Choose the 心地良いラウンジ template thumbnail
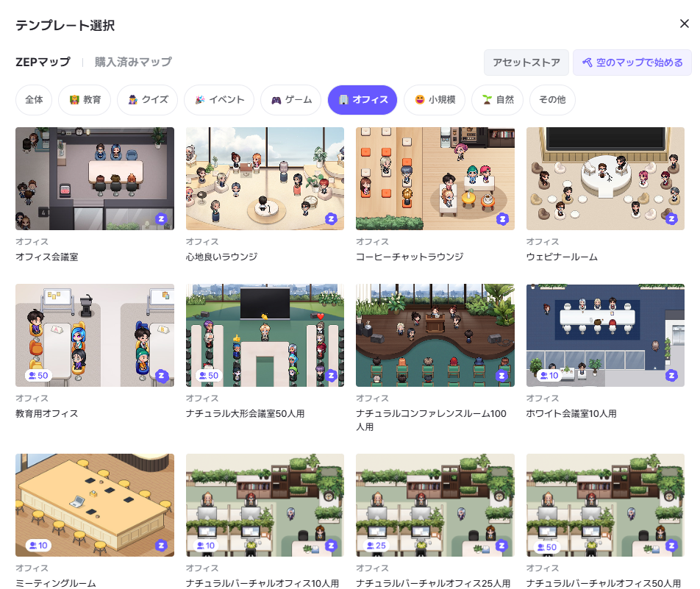The height and width of the screenshot is (589, 700). [265, 179]
